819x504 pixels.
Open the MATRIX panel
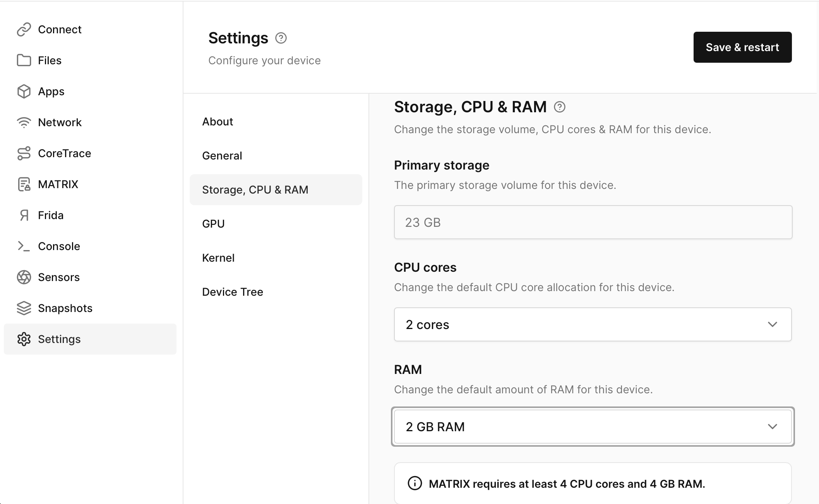58,184
